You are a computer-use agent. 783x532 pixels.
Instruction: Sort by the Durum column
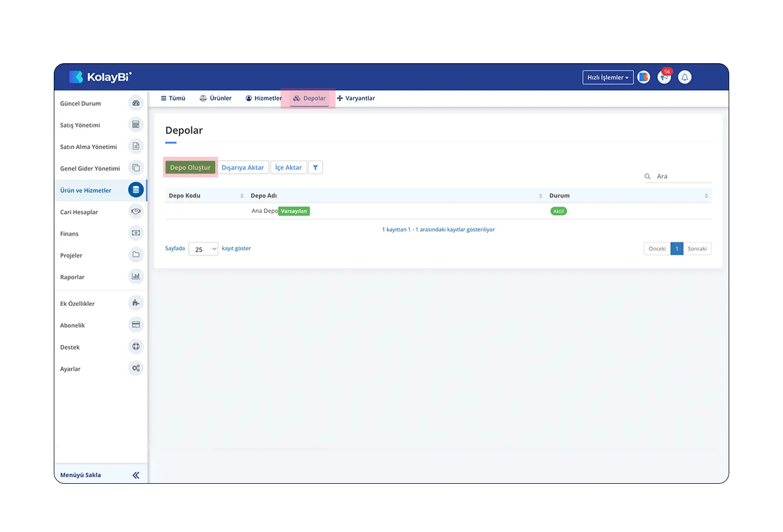[x=628, y=196]
